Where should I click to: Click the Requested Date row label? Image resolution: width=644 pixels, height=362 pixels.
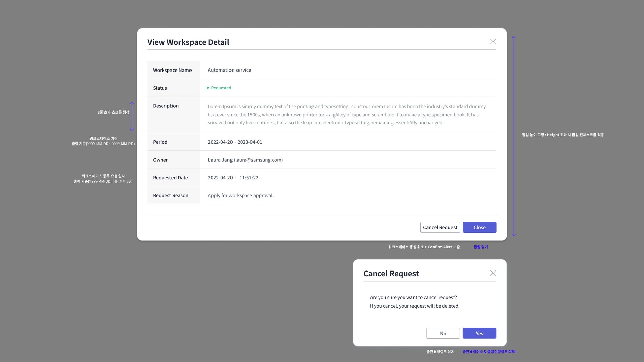pyautogui.click(x=170, y=178)
